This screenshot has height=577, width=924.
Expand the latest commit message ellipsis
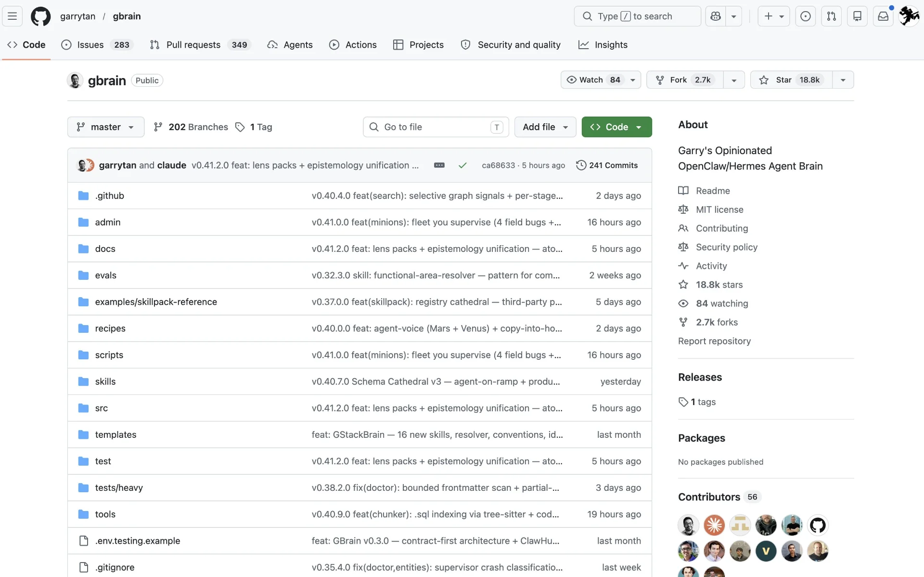[439, 165]
